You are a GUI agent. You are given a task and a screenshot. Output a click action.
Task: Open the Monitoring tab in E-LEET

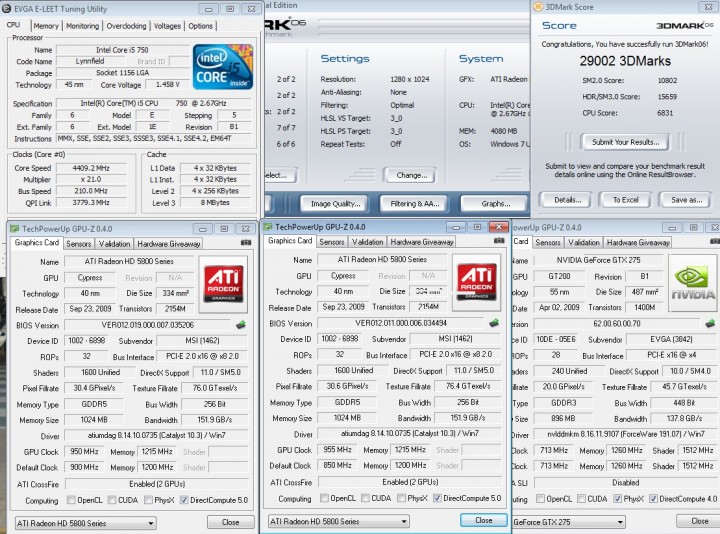pos(83,26)
